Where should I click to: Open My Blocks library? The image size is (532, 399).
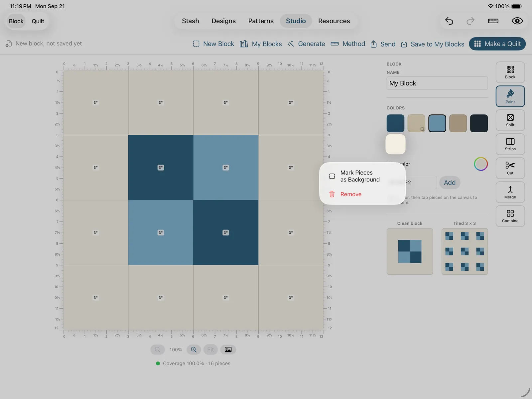pos(261,44)
